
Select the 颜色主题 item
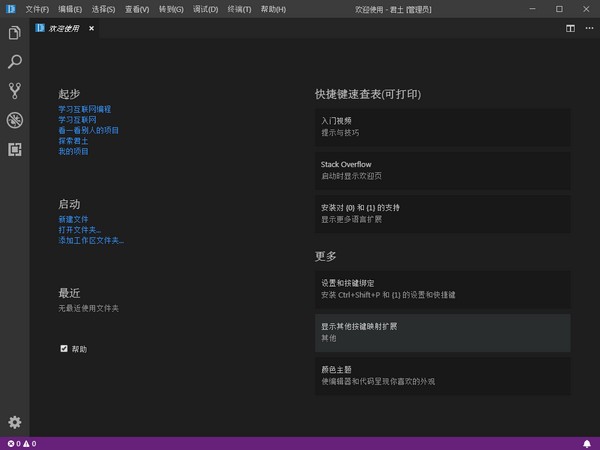442,375
